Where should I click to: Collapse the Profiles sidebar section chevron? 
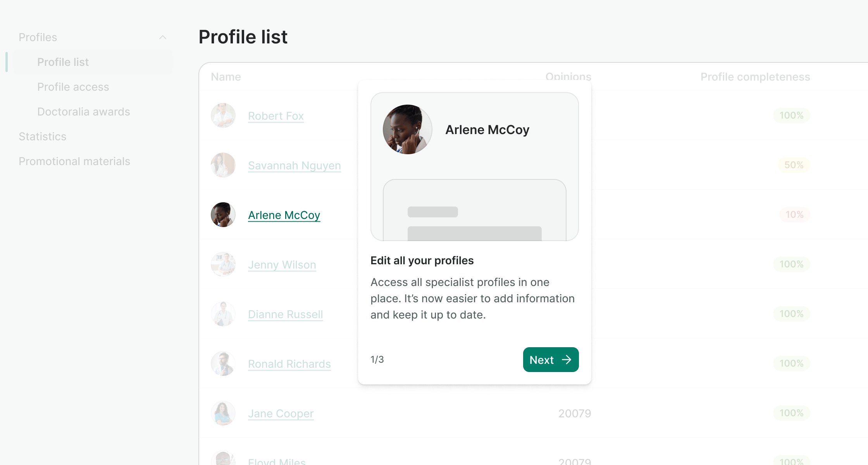(163, 37)
